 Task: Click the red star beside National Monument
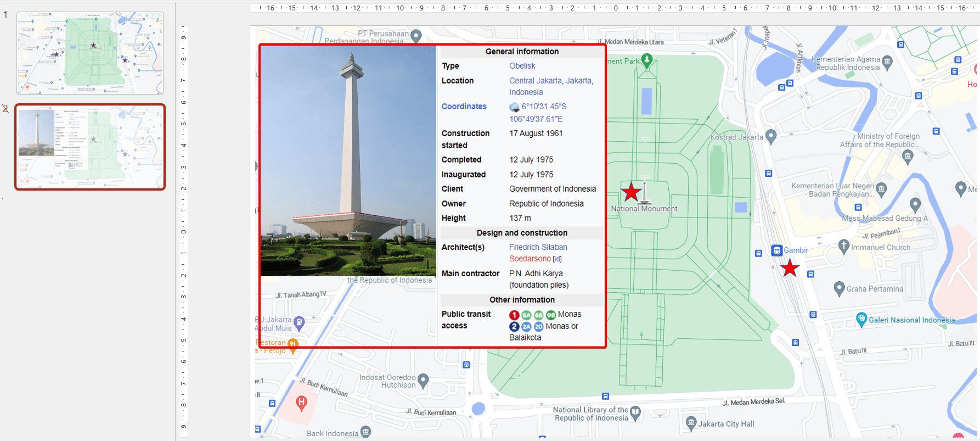click(631, 192)
